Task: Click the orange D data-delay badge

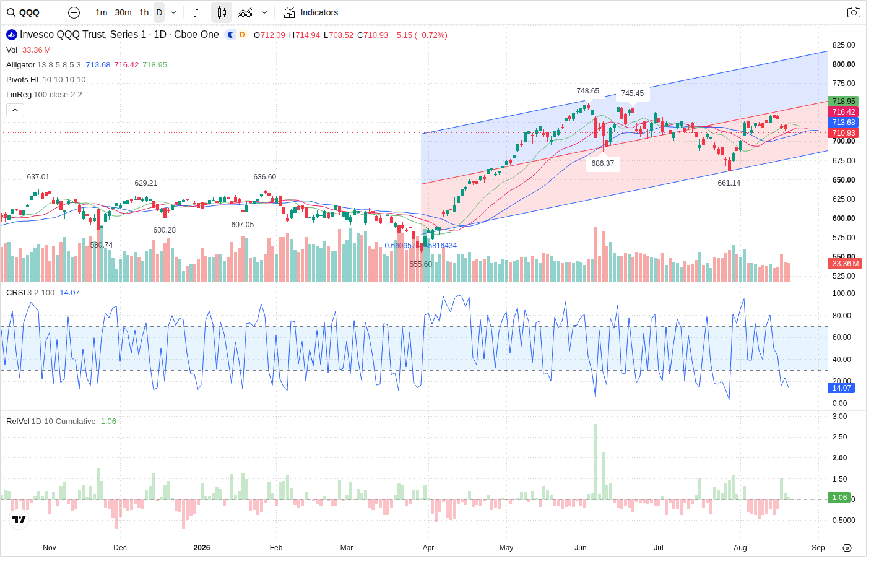Action: pos(242,35)
